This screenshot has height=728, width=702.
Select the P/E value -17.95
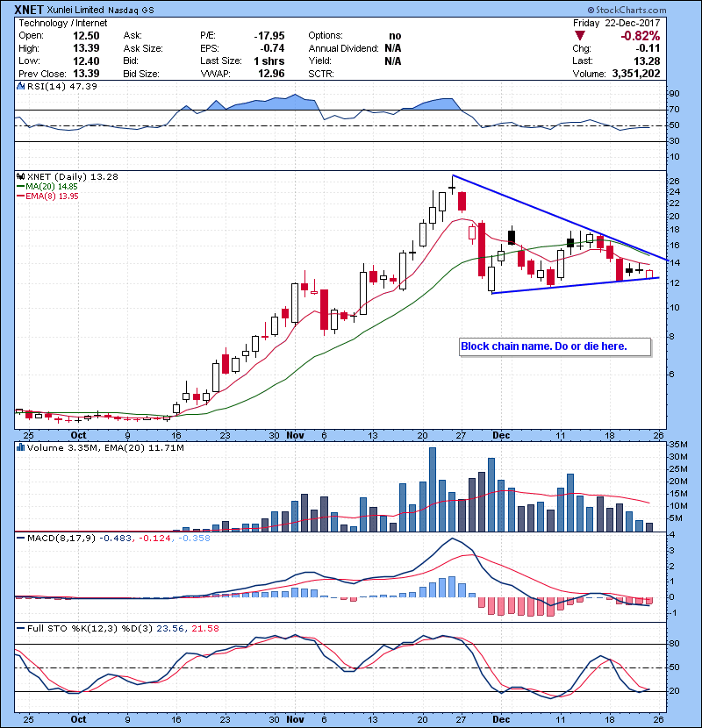tap(269, 36)
